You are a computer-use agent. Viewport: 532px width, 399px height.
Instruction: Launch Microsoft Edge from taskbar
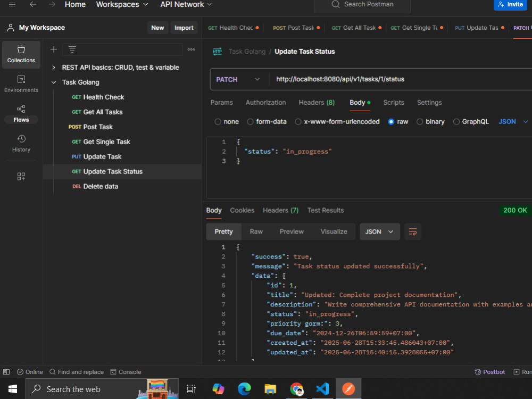(244, 389)
